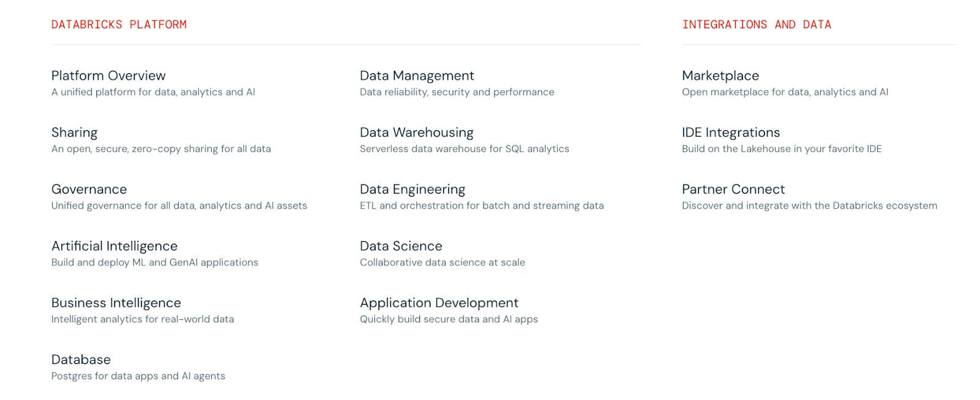Click 'Discover and integrate with the Databricks ecosystem'

tap(809, 206)
